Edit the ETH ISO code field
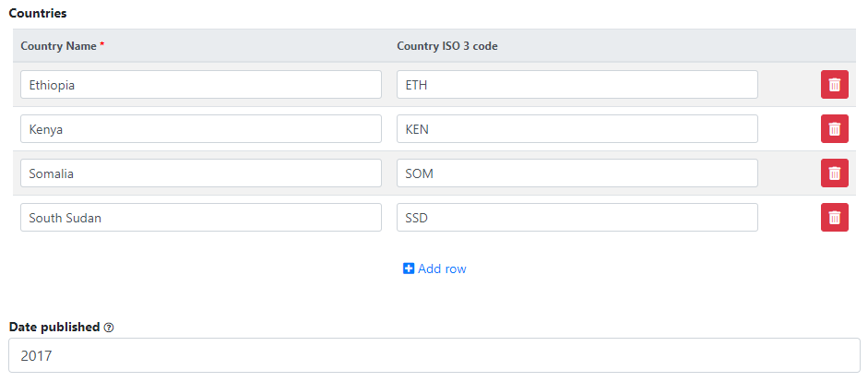868x382 pixels. [577, 84]
